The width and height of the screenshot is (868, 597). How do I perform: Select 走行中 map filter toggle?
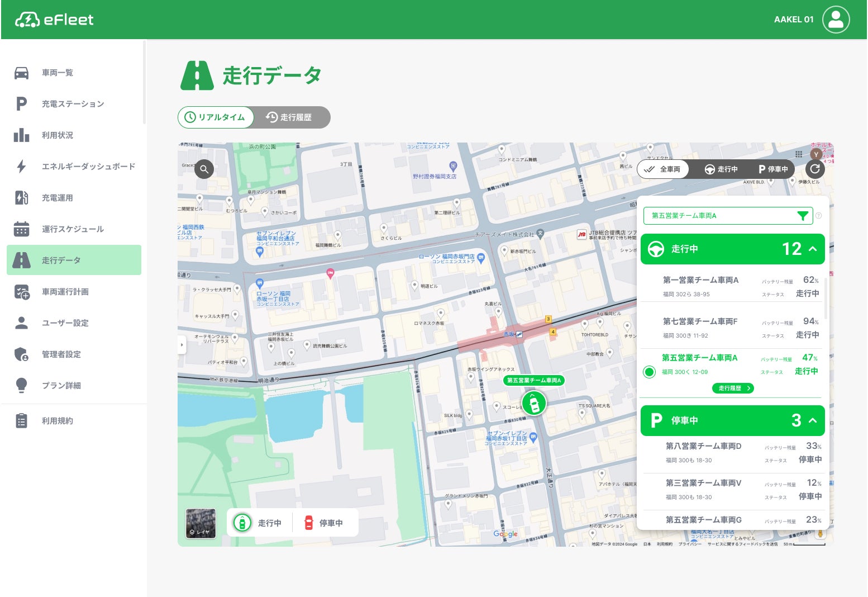[721, 169]
